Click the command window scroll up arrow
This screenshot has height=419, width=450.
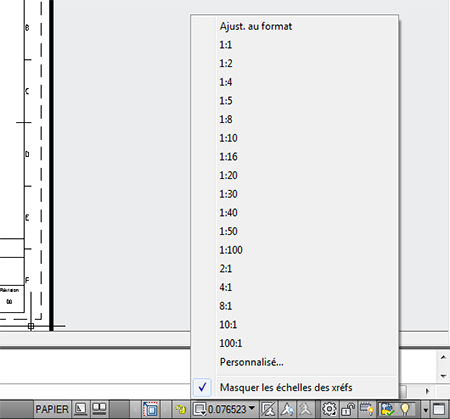click(443, 358)
